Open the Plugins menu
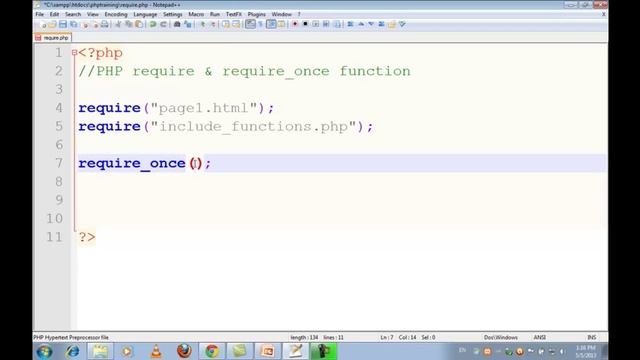The image size is (640, 360). tap(256, 14)
